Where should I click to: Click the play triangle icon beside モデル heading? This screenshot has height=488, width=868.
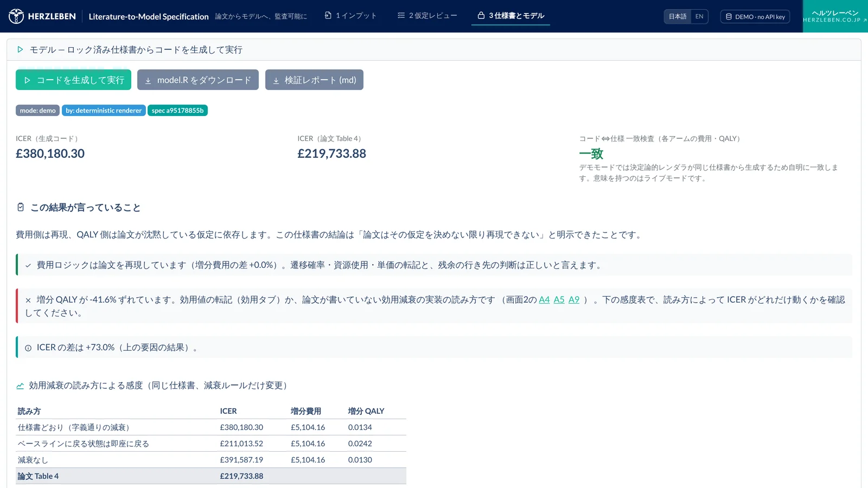click(20, 49)
